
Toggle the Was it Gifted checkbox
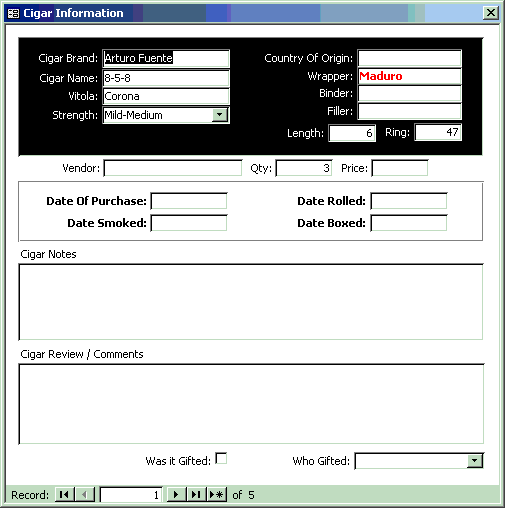point(221,458)
